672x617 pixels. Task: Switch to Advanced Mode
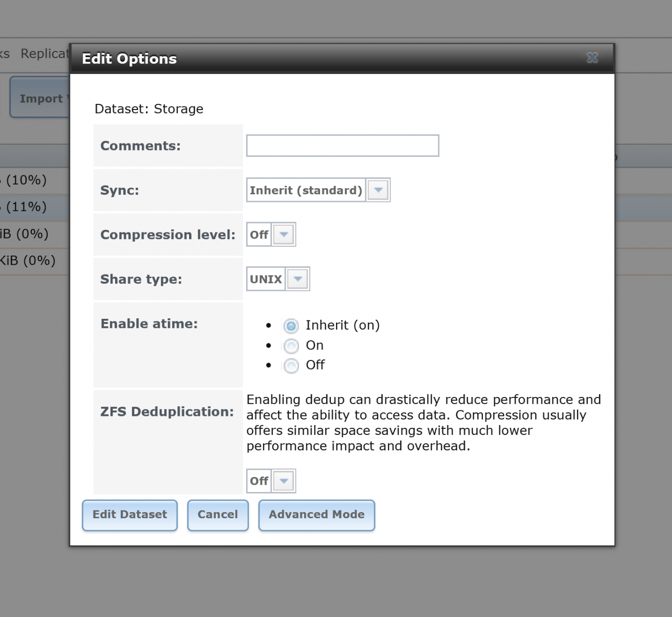(316, 515)
